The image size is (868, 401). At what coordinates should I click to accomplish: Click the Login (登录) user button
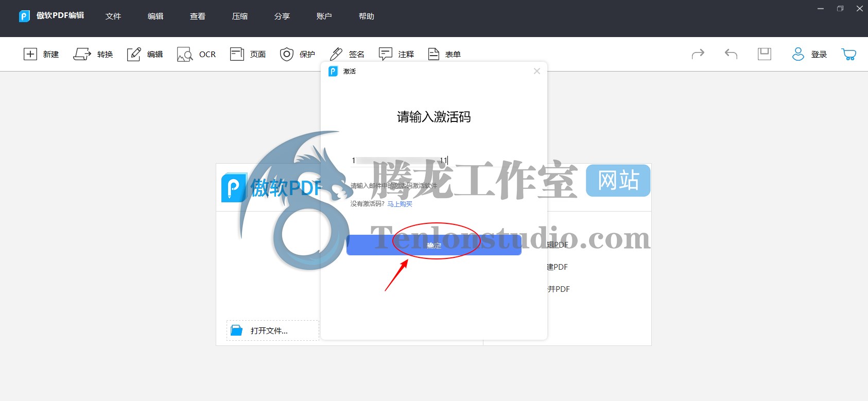pyautogui.click(x=809, y=54)
